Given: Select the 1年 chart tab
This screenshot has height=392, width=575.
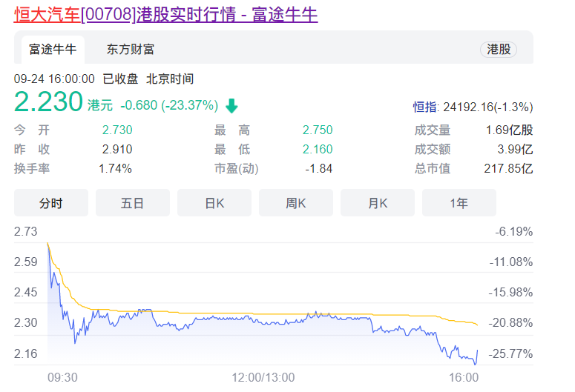Looking at the screenshot, I should coord(459,203).
